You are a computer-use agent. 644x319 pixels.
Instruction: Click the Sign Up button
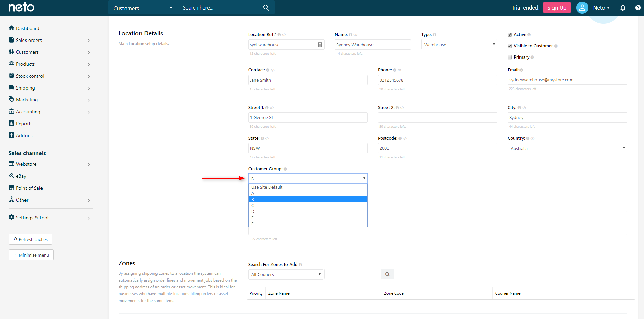point(557,7)
